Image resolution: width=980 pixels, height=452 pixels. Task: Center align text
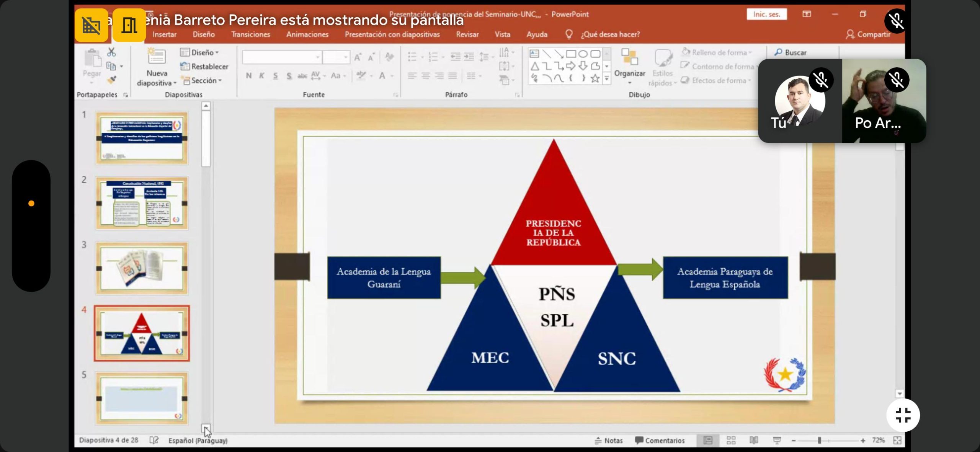[425, 76]
